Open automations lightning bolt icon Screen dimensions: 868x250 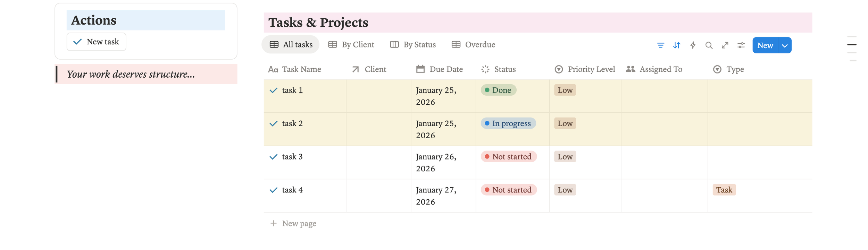point(693,45)
